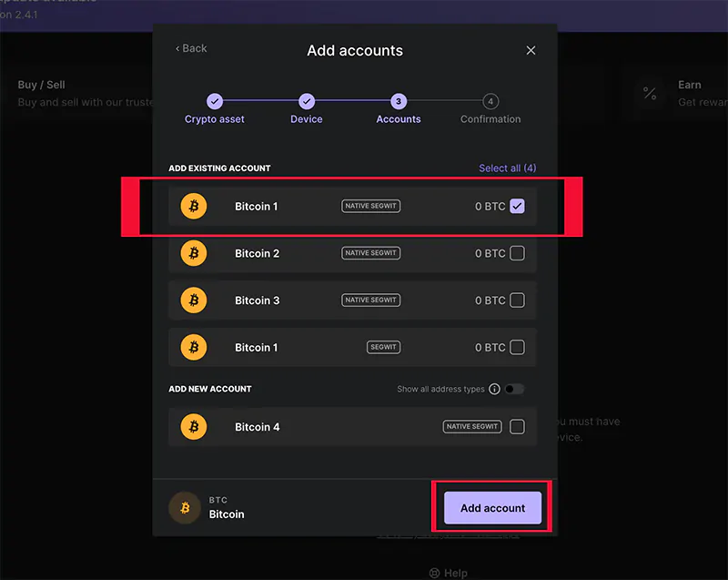Jump to the Device step
728x580 pixels.
coord(307,102)
